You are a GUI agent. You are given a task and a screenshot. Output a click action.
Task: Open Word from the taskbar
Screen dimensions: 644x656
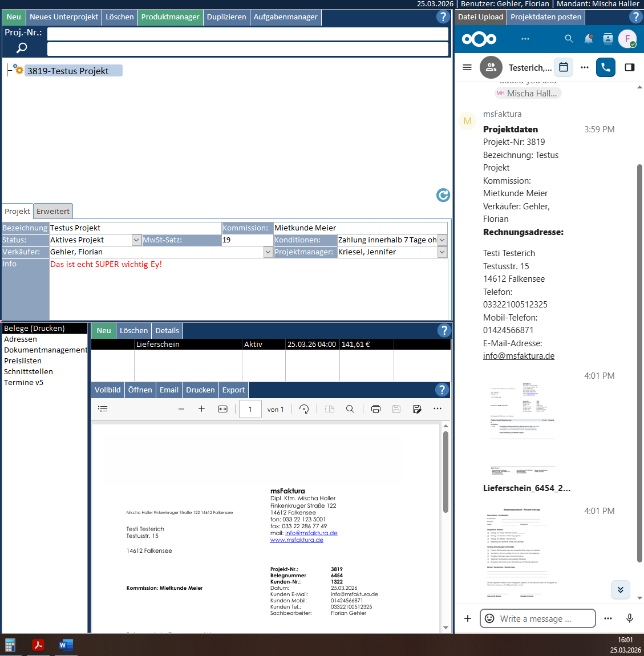pyautogui.click(x=66, y=645)
